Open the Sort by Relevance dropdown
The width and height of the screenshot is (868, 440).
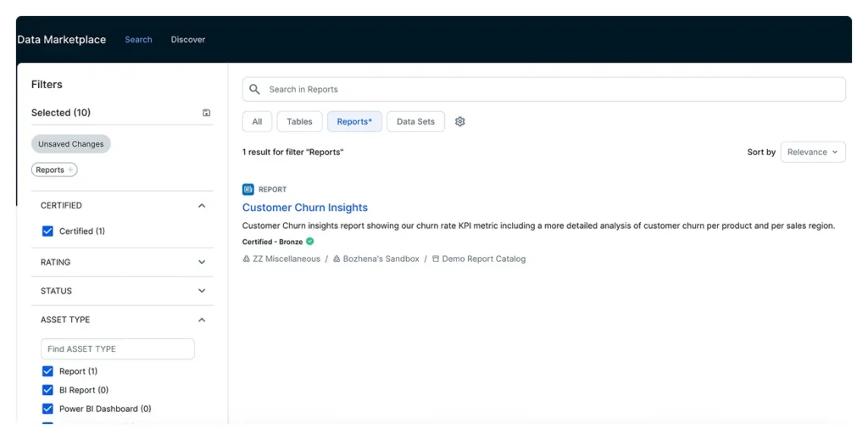click(x=813, y=153)
